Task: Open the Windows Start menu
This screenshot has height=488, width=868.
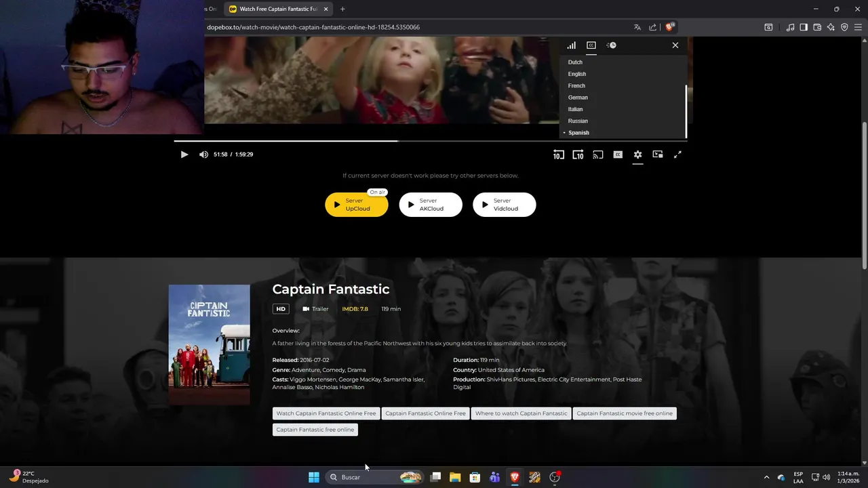Action: [314, 477]
